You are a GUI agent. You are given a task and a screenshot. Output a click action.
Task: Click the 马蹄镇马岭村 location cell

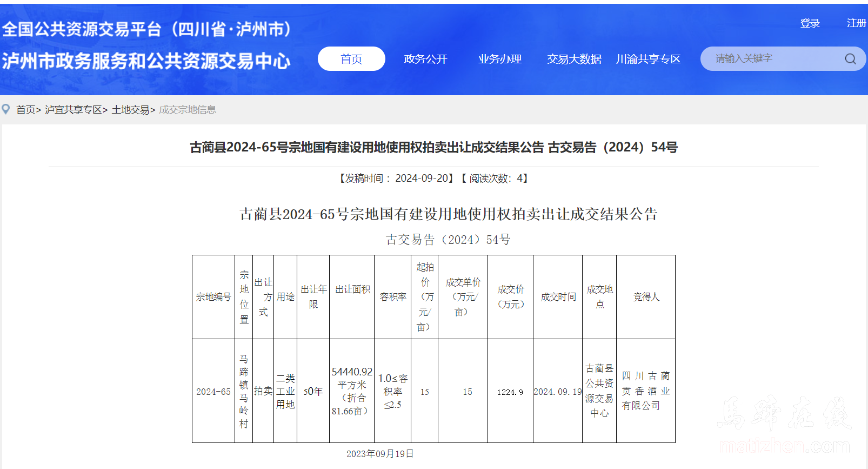click(244, 392)
